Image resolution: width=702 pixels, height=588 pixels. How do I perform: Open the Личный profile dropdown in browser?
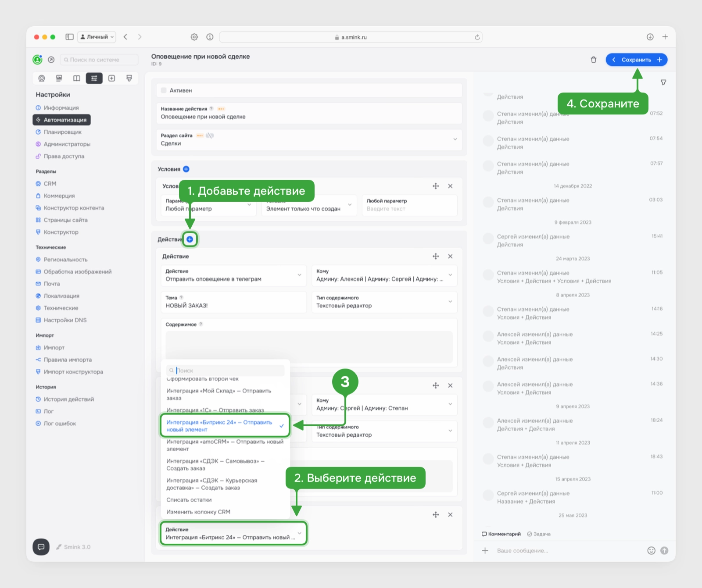click(x=97, y=37)
